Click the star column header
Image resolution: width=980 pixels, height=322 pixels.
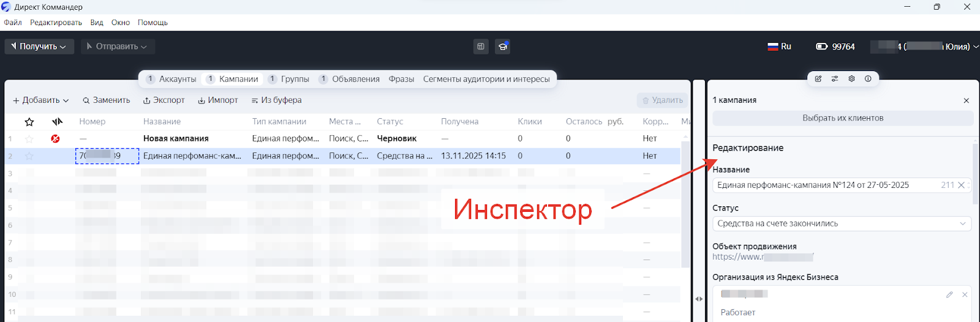[x=29, y=122]
